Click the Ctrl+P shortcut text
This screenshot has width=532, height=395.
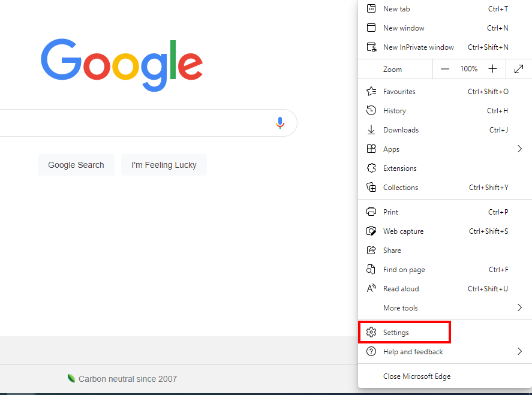click(x=498, y=212)
